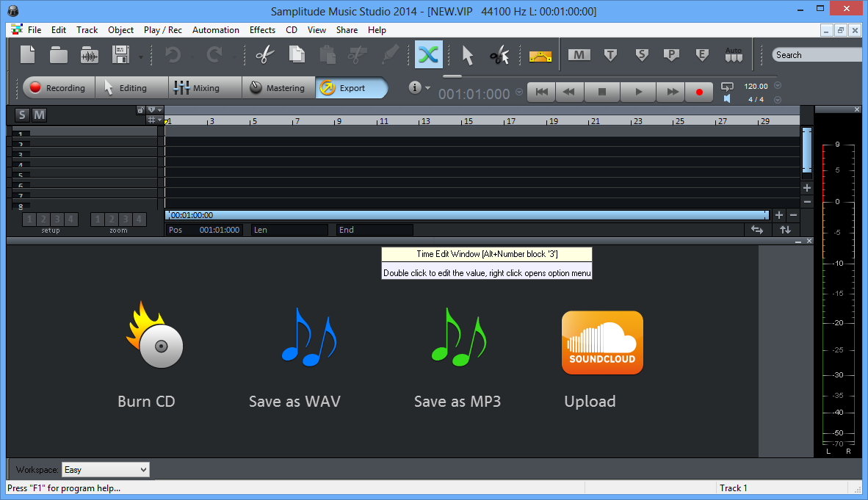Toggle the lock icon in the track header
The image size is (868, 500).
[140, 109]
